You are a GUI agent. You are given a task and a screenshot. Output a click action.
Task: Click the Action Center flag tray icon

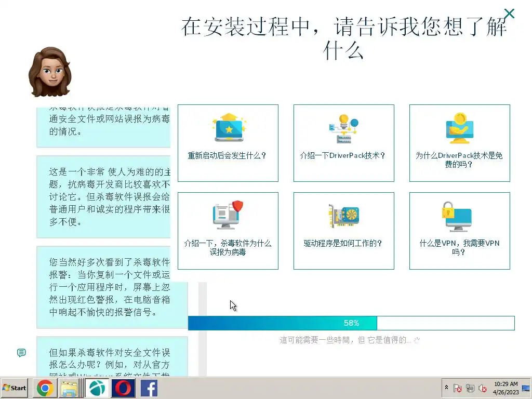pos(457,388)
